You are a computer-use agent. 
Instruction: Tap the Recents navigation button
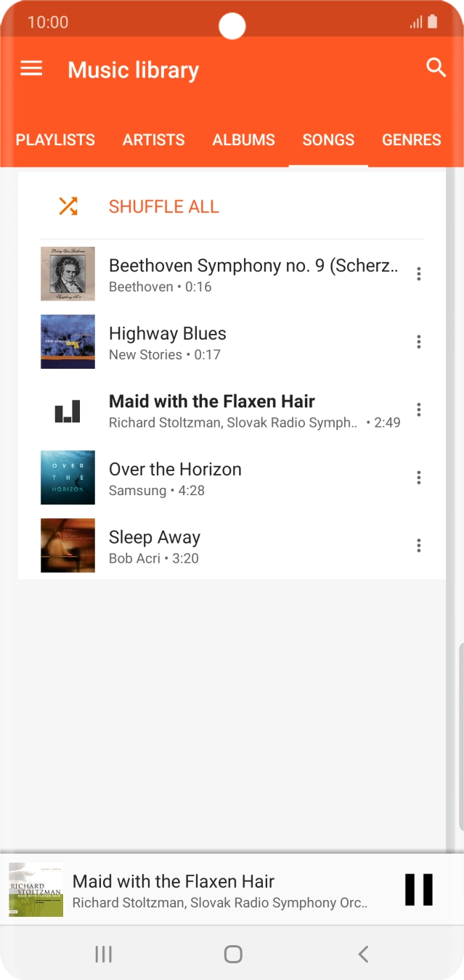click(x=103, y=955)
